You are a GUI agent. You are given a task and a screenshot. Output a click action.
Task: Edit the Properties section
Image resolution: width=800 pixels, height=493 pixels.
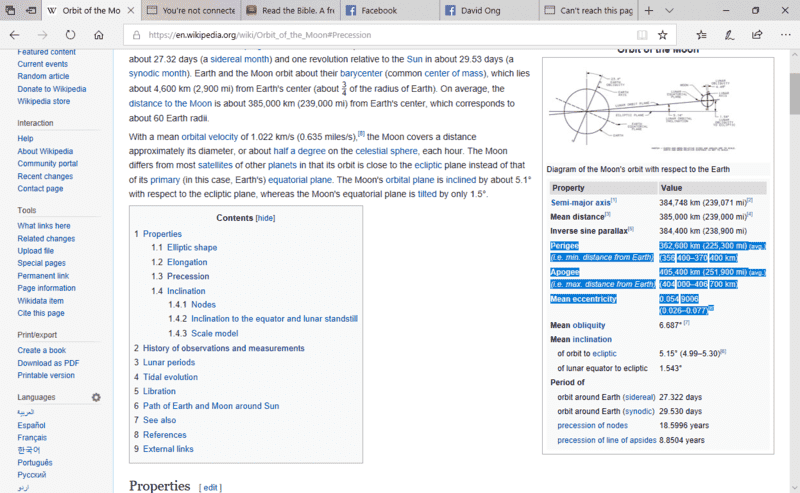210,487
